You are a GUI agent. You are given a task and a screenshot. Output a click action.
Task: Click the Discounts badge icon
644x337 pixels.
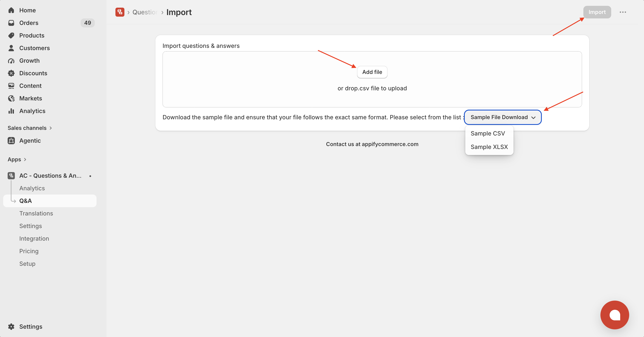click(x=11, y=73)
